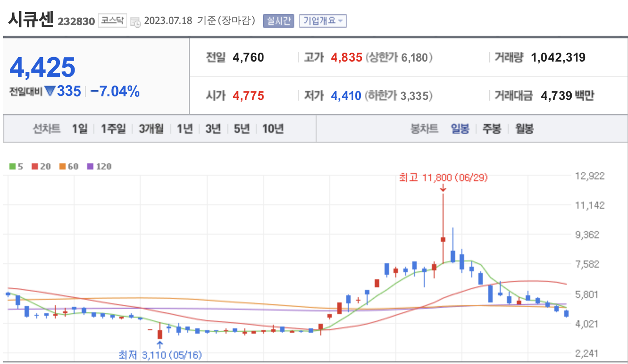Click the orange 60-day moving average legend square
Screen dimensions: 628x364
click(x=62, y=166)
